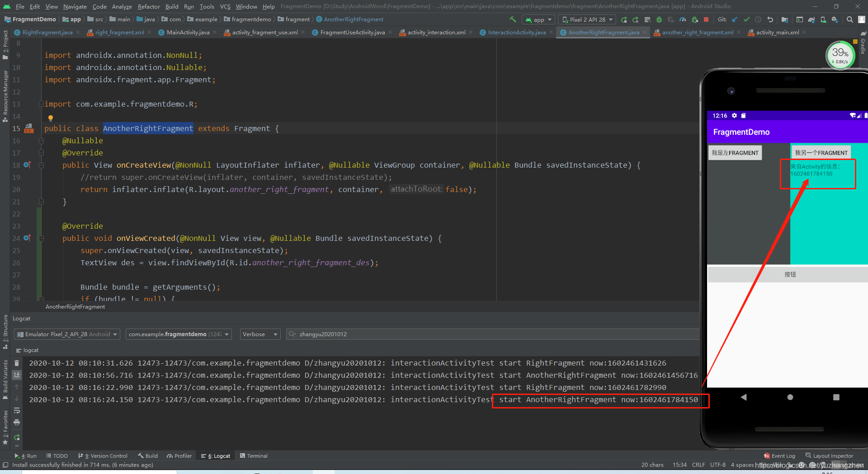Open the Layout Inspector

829,456
